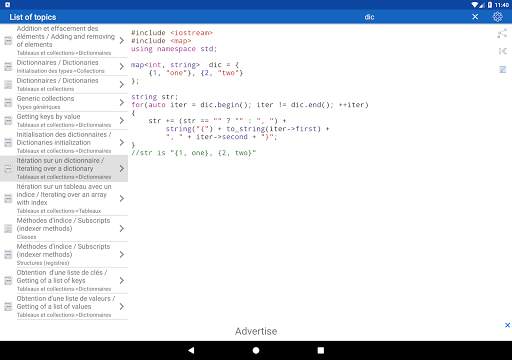Click list icon beside 'Iterating over an array with index'
512x360 pixels.
pyautogui.click(x=8, y=199)
